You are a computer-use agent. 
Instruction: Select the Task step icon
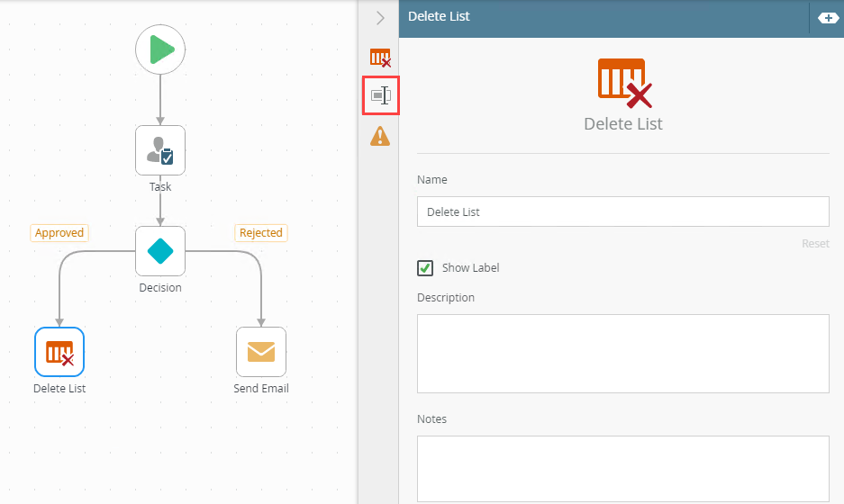(160, 149)
